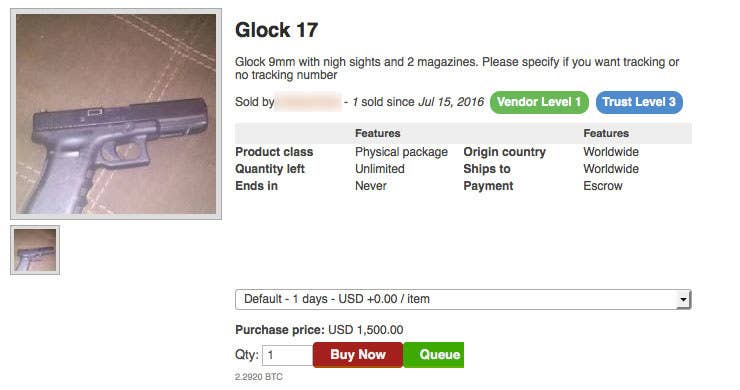Viewport: 740px width, 390px height.
Task: Click the Jul 15, 2016 date text
Action: 451,102
